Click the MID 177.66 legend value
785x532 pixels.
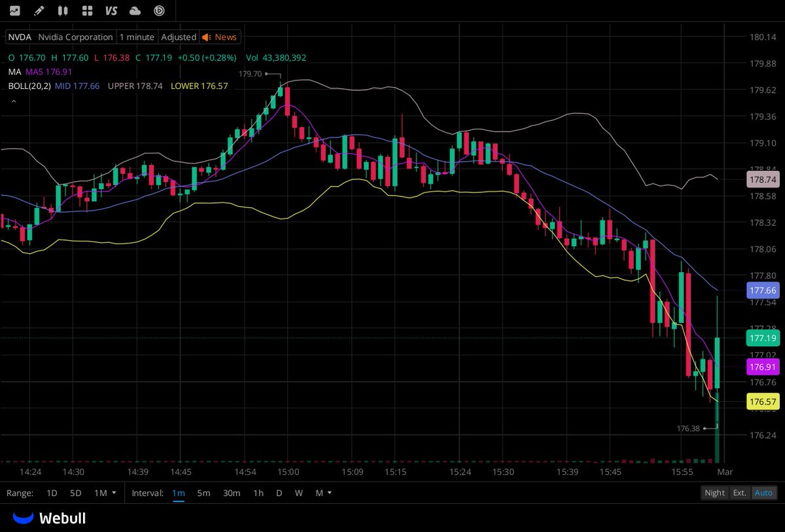(x=77, y=86)
